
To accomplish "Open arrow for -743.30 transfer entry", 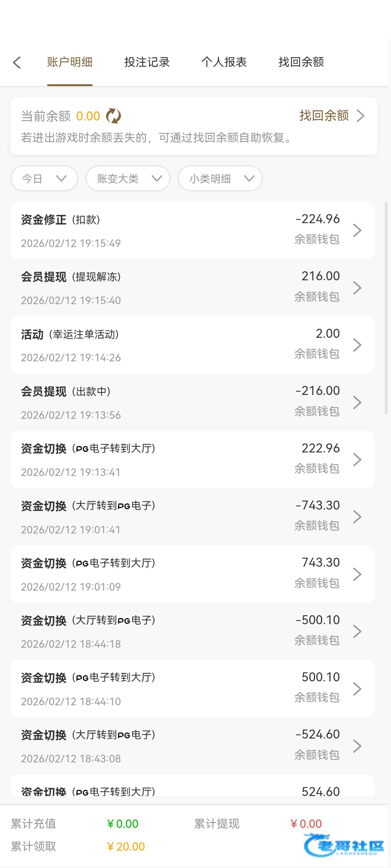I will (x=357, y=517).
